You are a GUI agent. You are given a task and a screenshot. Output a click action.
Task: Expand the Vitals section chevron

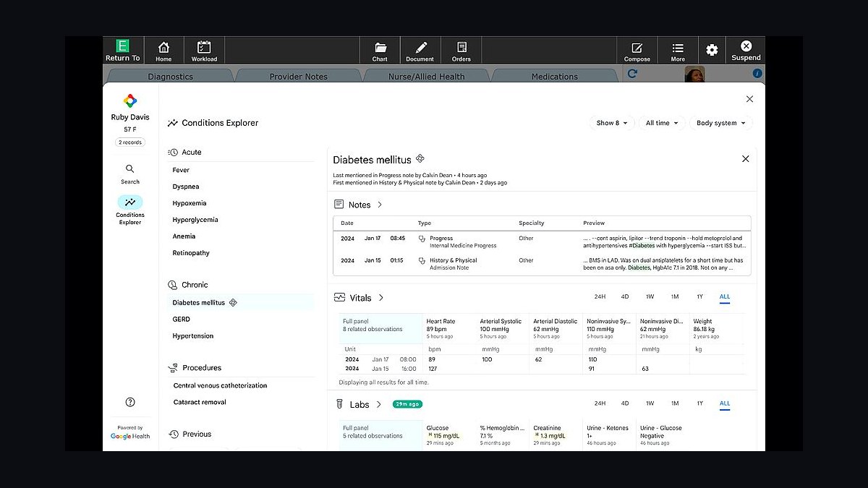(x=381, y=297)
